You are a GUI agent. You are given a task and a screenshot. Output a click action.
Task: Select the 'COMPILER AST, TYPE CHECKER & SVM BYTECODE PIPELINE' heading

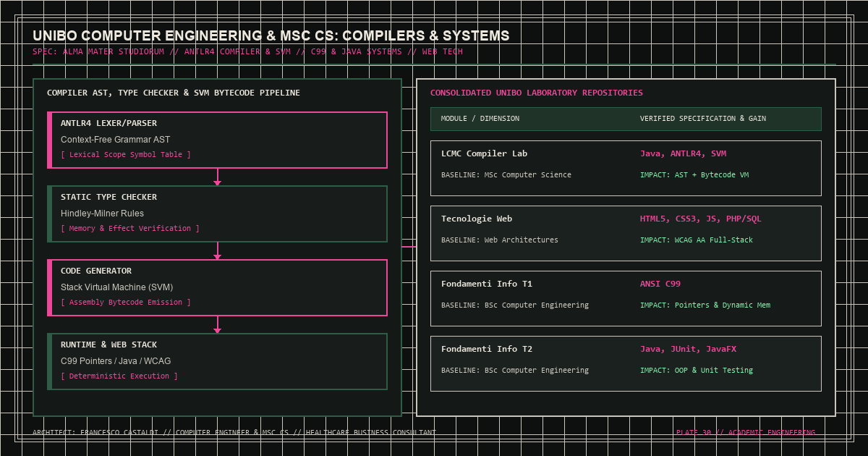pos(174,93)
